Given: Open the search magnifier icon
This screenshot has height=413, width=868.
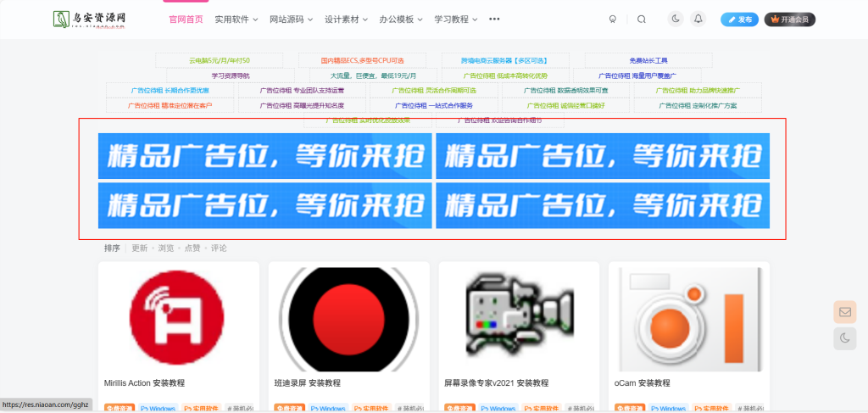Looking at the screenshot, I should [x=642, y=19].
